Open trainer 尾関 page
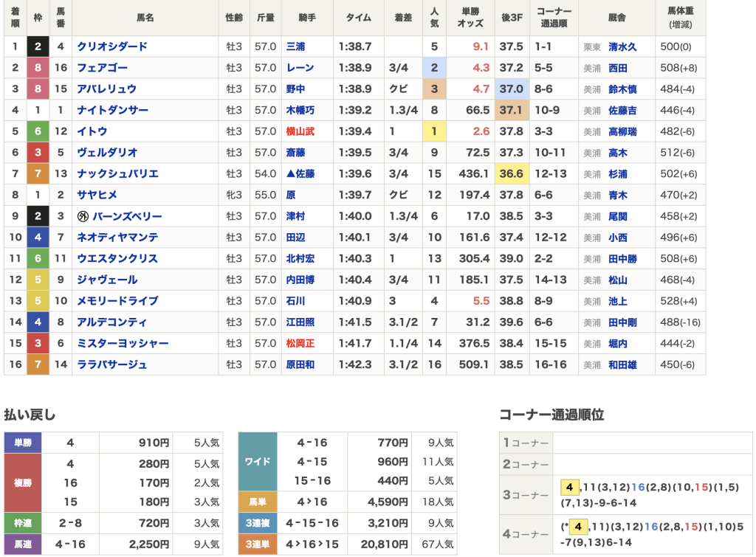 618,217
